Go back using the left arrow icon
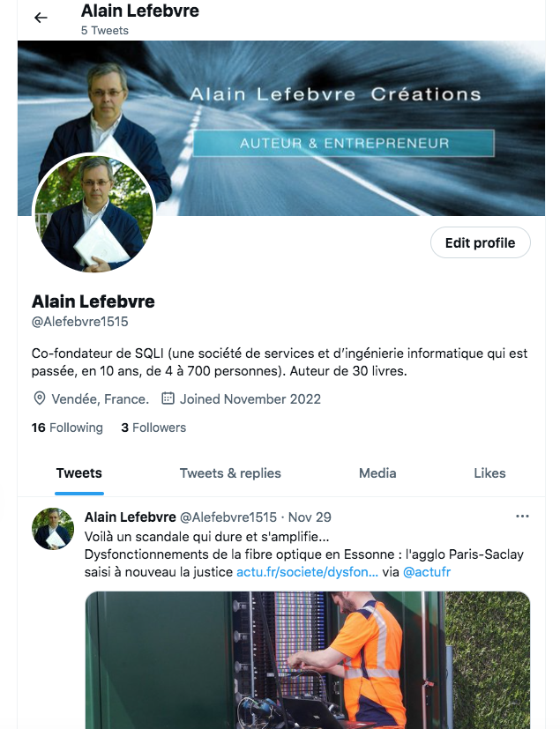560x729 pixels. coord(41,18)
